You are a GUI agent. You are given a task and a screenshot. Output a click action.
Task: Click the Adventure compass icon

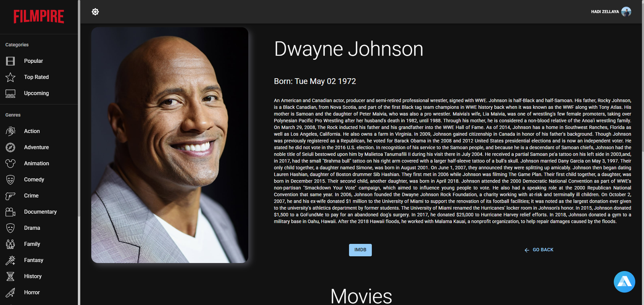click(x=10, y=147)
